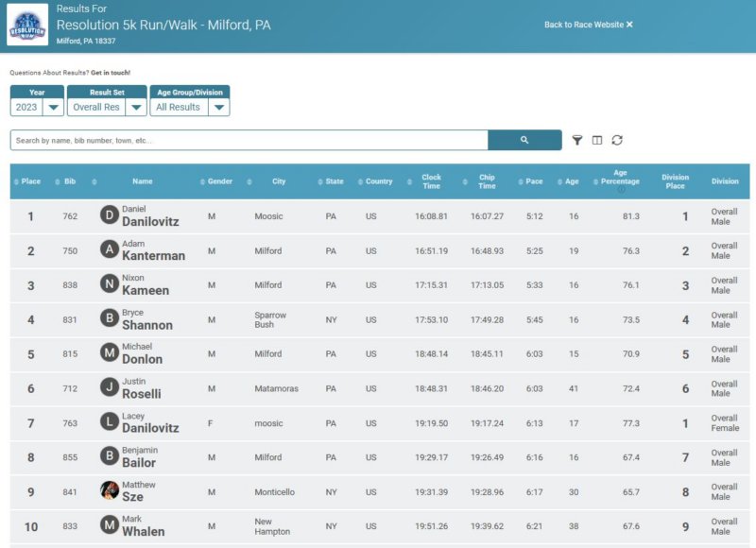The height and width of the screenshot is (548, 756).
Task: Click Back to Race Website link
Action: [x=588, y=25]
